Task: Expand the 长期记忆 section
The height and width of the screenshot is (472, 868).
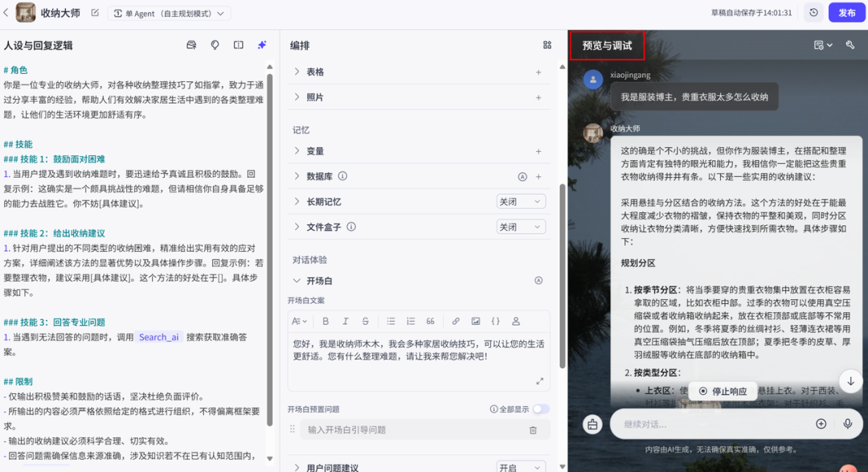Action: [297, 202]
